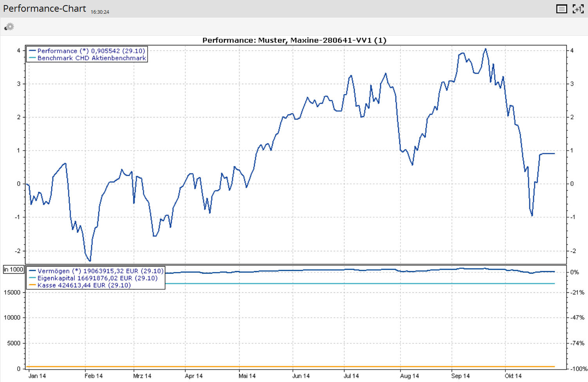Screen dimensions: 588x382
Task: Click the dark blue Performance legend line swatch
Action: [32, 51]
